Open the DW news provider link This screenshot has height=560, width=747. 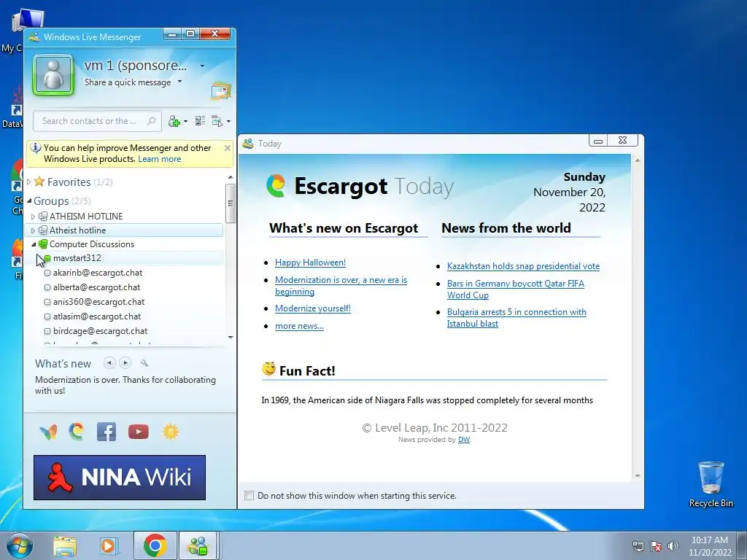click(463, 440)
